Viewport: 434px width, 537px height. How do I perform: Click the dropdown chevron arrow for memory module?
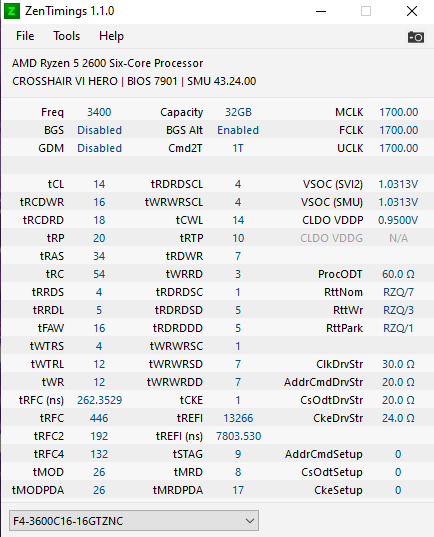pos(250,521)
